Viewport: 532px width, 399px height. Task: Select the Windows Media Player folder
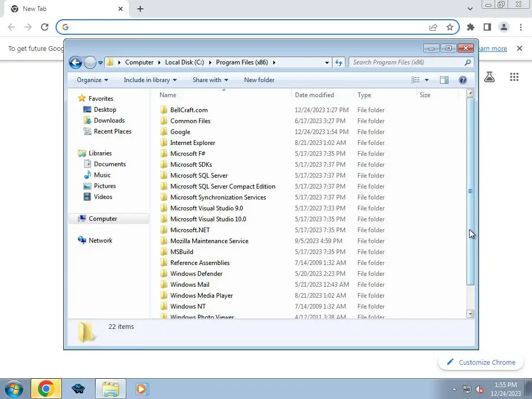pos(202,296)
